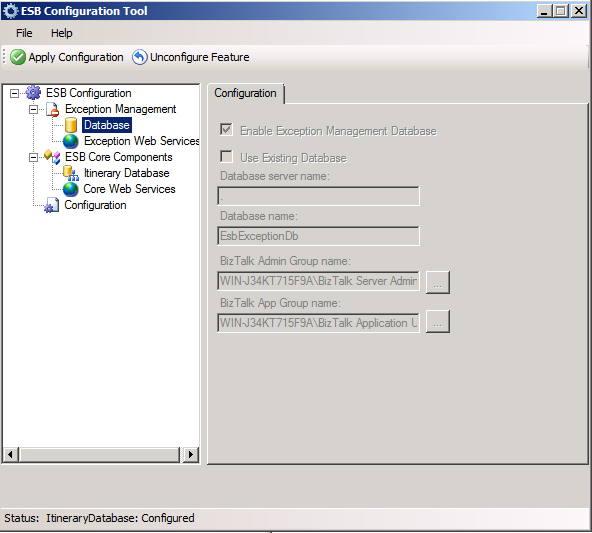This screenshot has width=592, height=533.
Task: Click the yellow Database cylinder icon
Action: [x=71, y=125]
